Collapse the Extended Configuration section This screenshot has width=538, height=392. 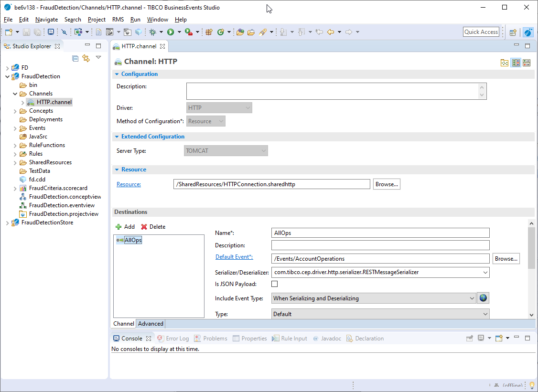click(117, 137)
